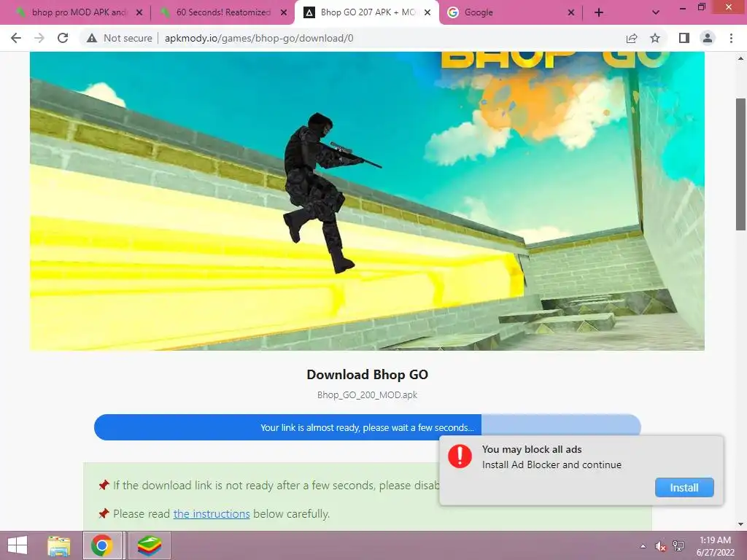Click the Bhop GO banner image
747x560 pixels.
[x=368, y=201]
